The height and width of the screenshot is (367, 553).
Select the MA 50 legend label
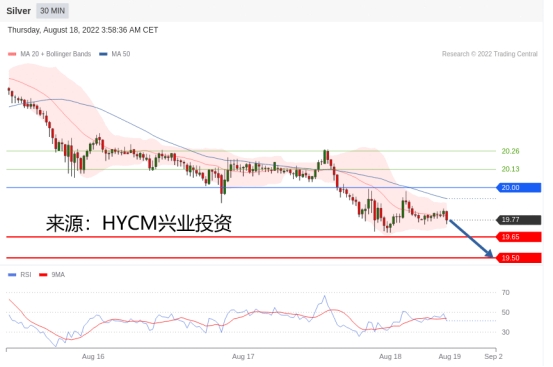pyautogui.click(x=121, y=54)
